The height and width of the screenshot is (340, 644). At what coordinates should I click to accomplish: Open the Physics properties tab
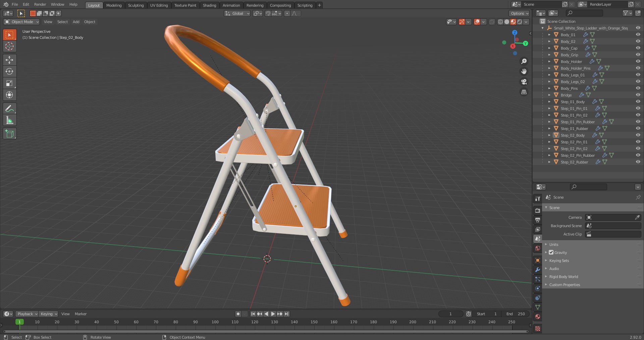tap(538, 288)
